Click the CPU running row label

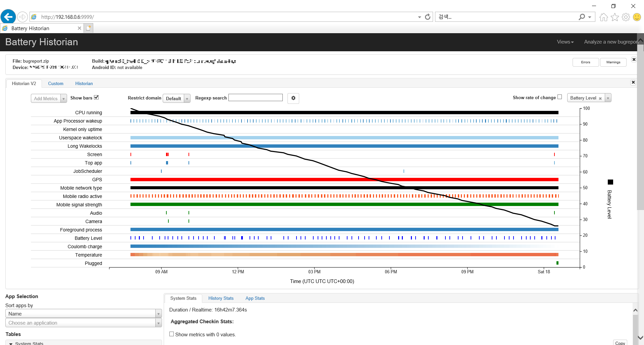(89, 113)
